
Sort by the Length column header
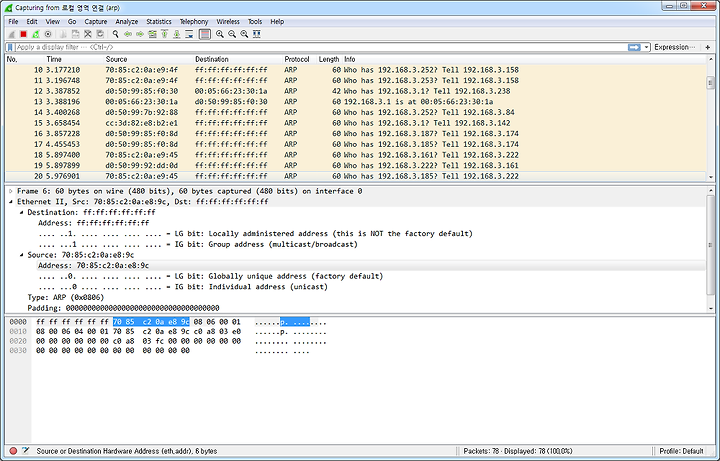click(x=329, y=59)
